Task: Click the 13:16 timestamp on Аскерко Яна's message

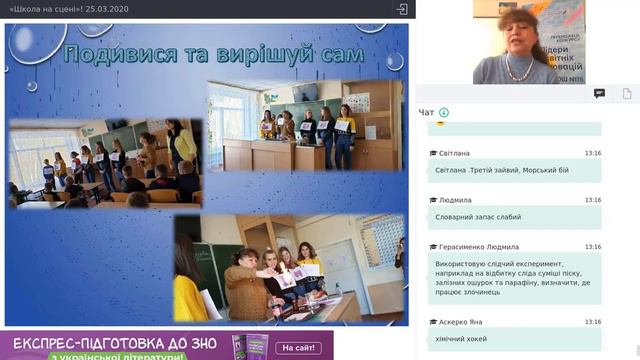Action: pos(593,322)
